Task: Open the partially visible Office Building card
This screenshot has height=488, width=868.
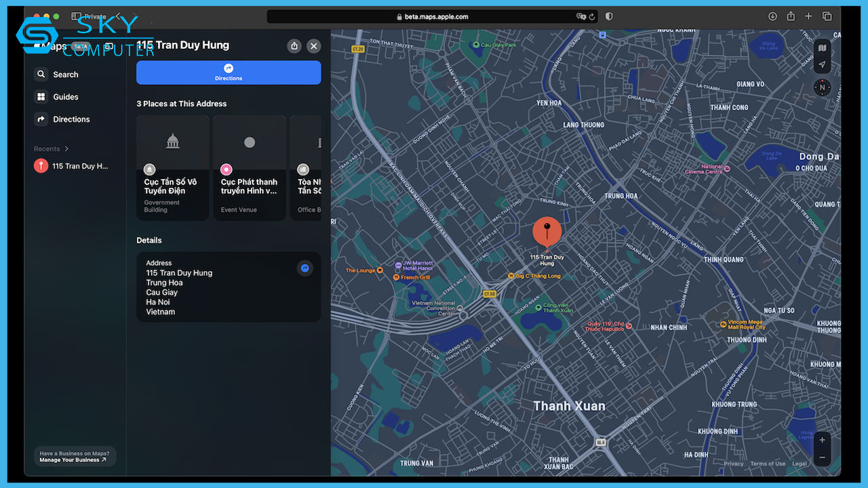Action: tap(306, 167)
